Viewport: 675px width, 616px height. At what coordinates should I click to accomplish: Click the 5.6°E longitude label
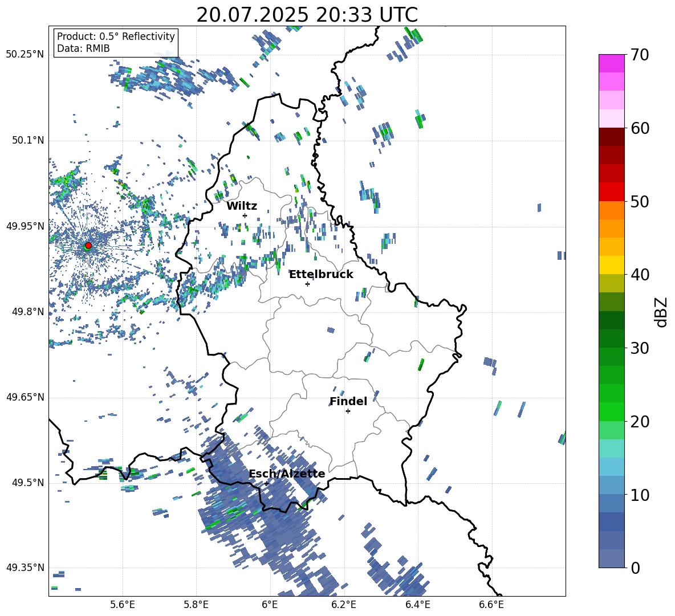point(123,605)
